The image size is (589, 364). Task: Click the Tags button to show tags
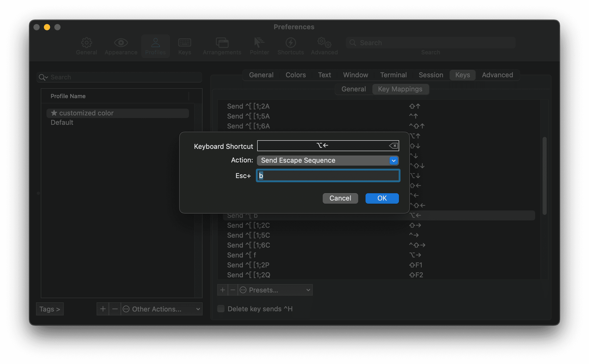coord(50,309)
